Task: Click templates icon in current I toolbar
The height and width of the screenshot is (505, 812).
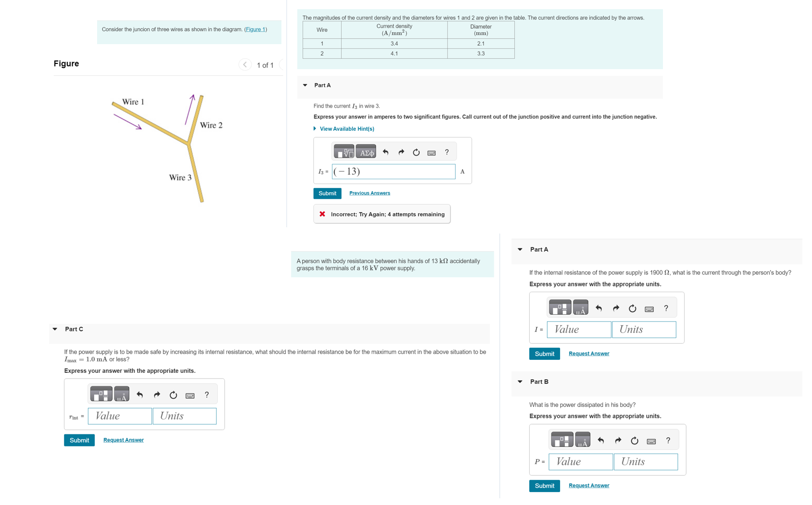Action: [560, 308]
